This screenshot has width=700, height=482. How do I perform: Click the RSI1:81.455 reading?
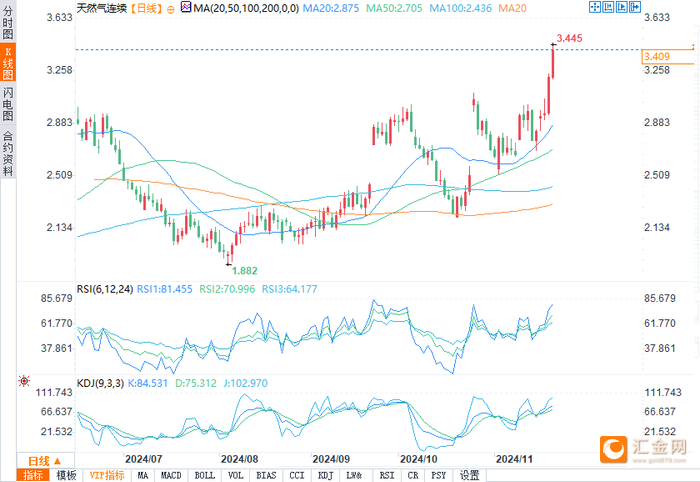pos(164,289)
